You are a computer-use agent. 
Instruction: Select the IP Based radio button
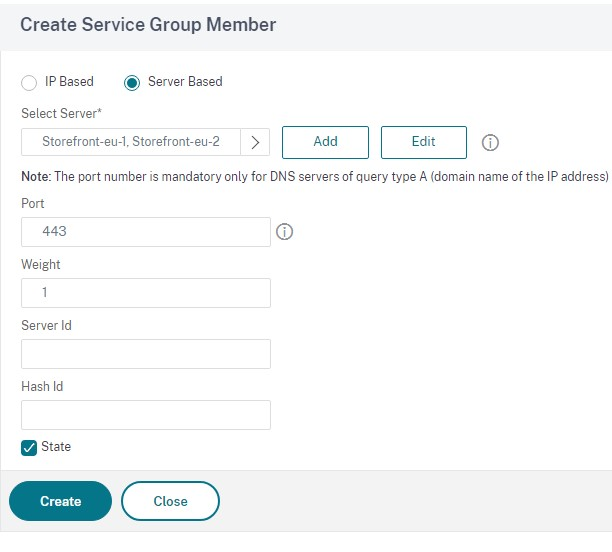29,82
